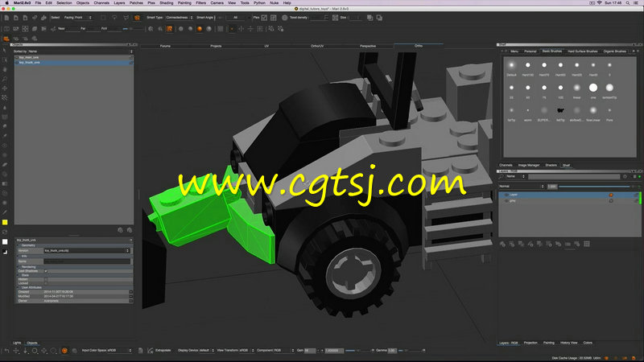The width and height of the screenshot is (644, 362).
Task: Open the Python menu
Action: tap(259, 3)
